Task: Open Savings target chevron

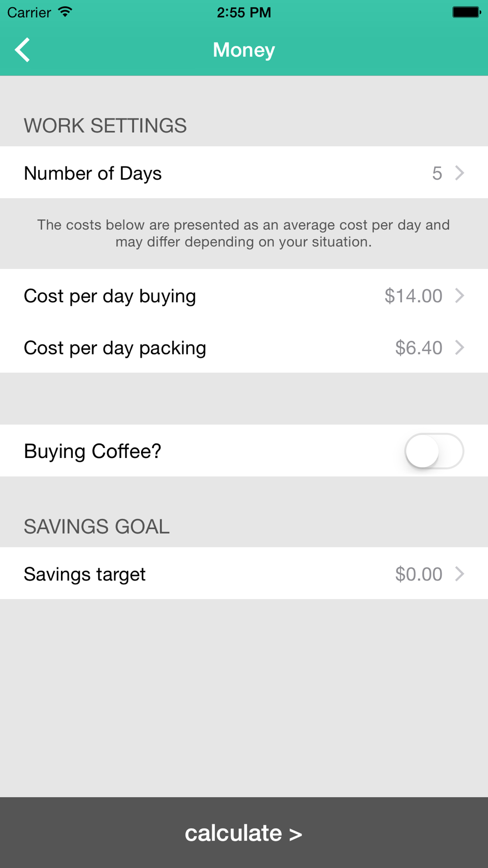Action: [x=460, y=574]
